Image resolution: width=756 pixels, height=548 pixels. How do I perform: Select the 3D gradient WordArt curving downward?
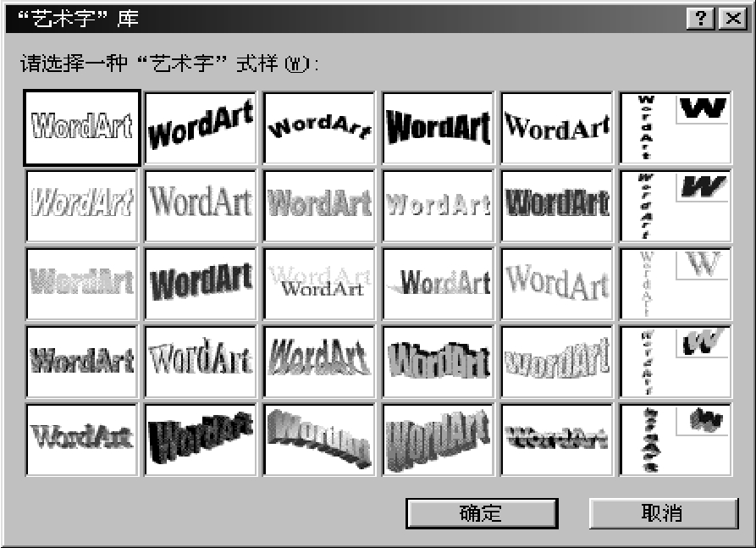point(319,440)
